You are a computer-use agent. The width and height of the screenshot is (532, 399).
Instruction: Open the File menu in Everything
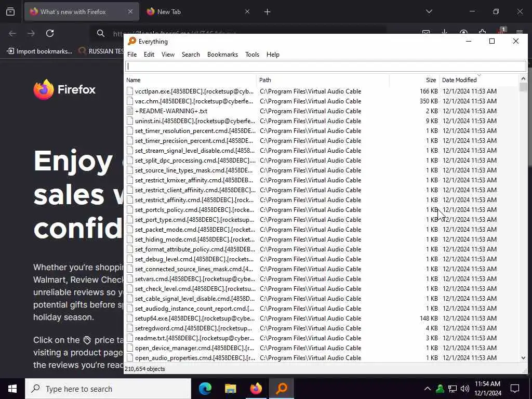(132, 55)
